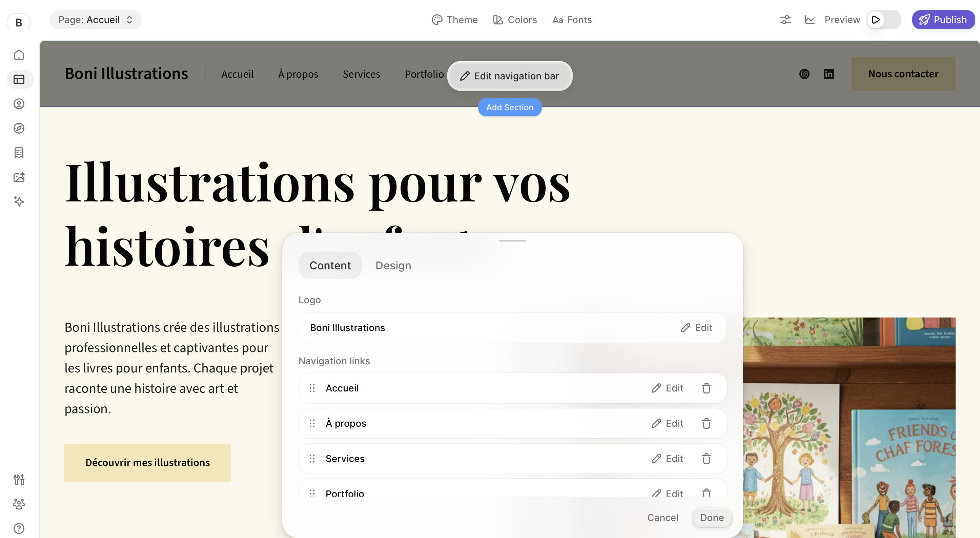Open the Theme menu

pyautogui.click(x=455, y=19)
